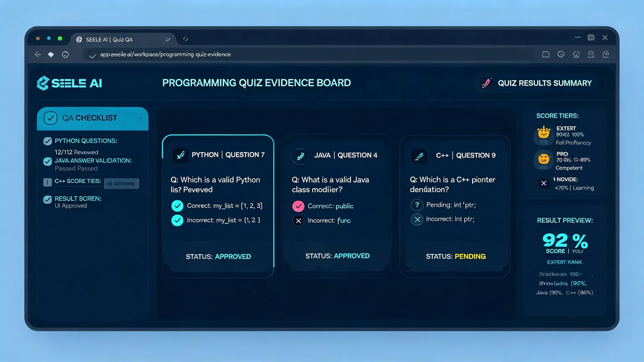Select the Python Question 7 card title
This screenshot has height=362, width=644.
point(228,155)
